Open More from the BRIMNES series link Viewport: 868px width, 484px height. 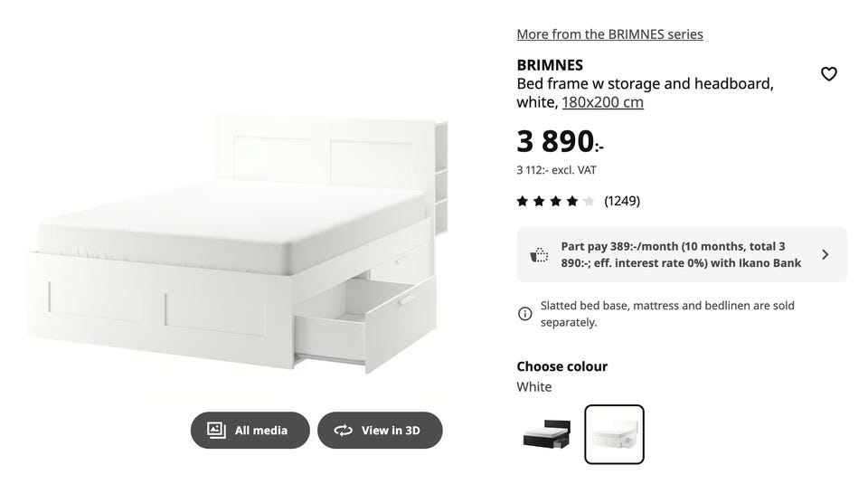point(609,34)
